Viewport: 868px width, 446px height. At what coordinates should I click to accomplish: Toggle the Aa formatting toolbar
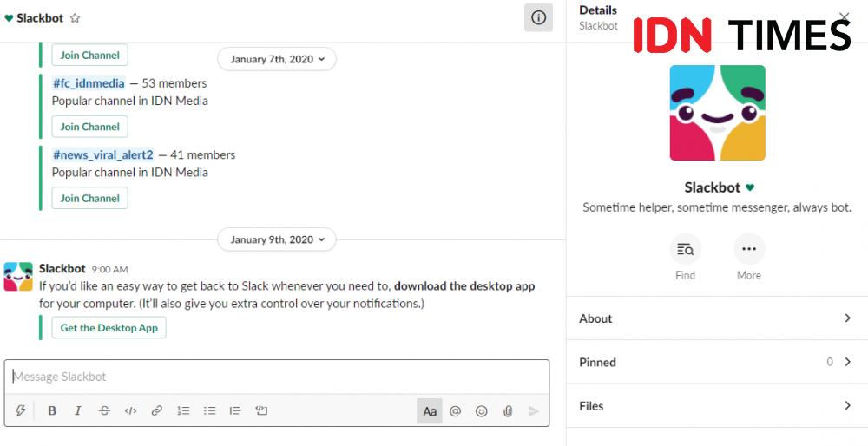(430, 411)
